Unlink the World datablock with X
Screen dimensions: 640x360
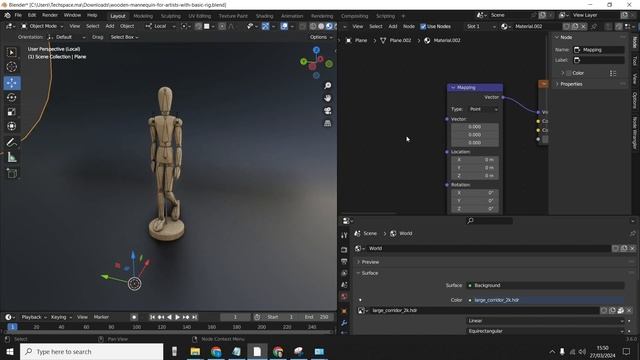click(x=632, y=248)
